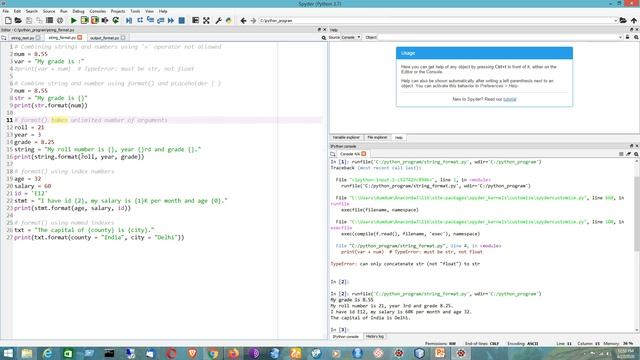Open a file using the folder icon
The width and height of the screenshot is (640, 360).
coord(18,20)
